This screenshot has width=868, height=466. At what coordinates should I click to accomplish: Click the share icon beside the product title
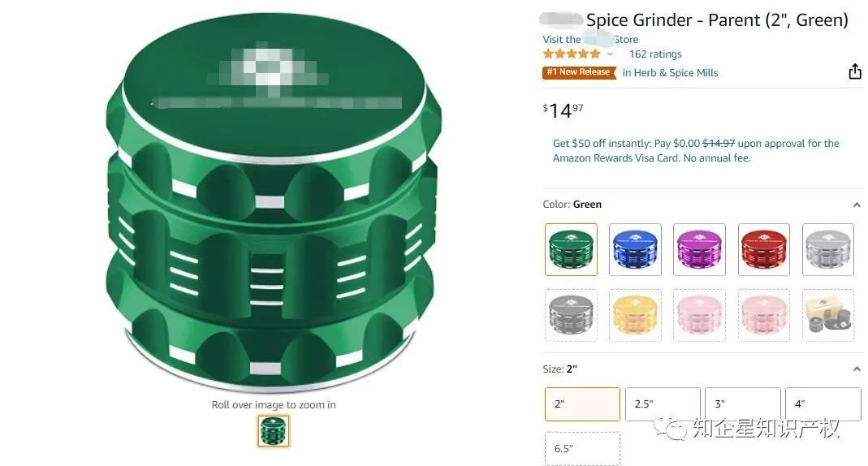tap(855, 71)
